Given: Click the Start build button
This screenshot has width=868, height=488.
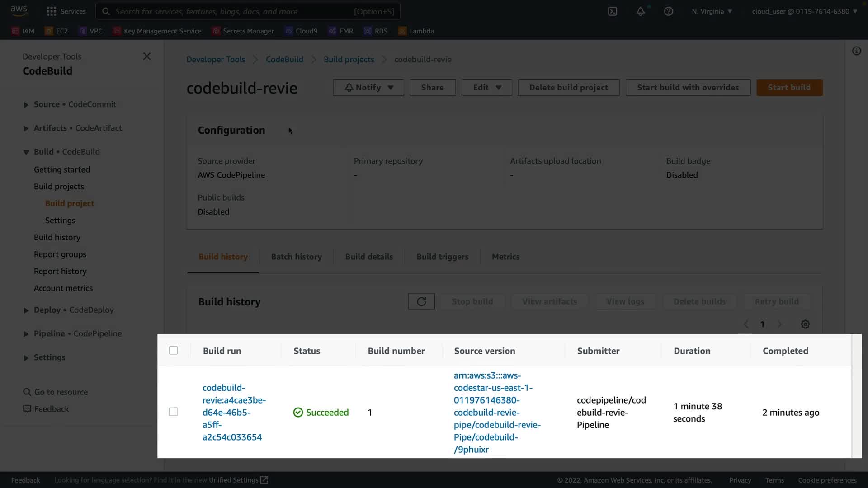Looking at the screenshot, I should click(789, 87).
